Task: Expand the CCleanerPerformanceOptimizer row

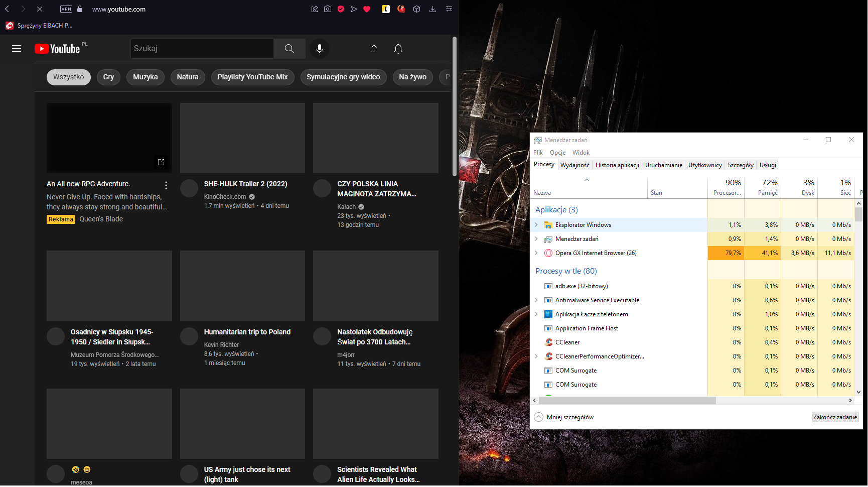Action: (x=536, y=356)
